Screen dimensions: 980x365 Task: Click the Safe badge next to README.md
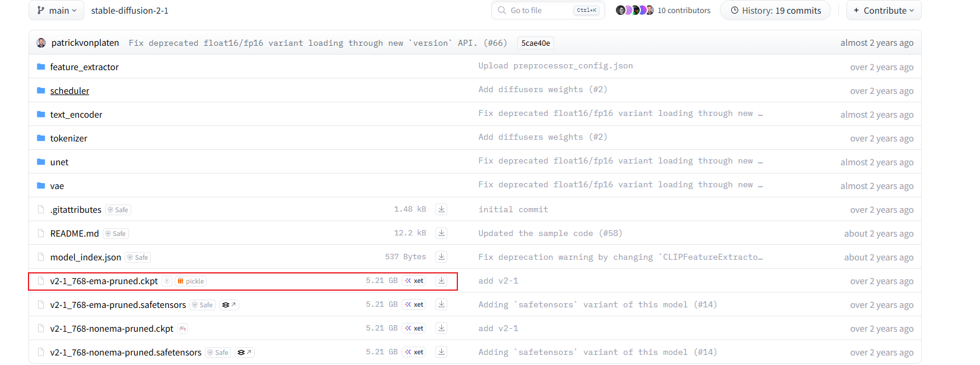(x=116, y=234)
